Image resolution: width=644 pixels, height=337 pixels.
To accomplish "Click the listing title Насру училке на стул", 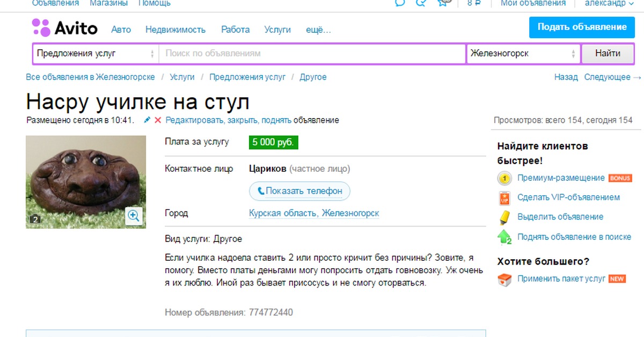I will [137, 102].
